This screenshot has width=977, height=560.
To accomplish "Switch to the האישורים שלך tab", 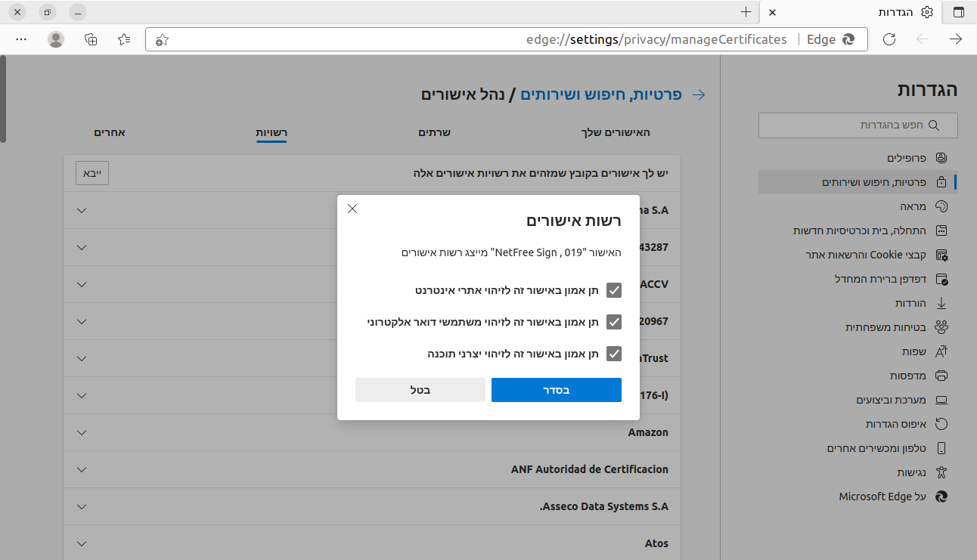I will click(616, 132).
